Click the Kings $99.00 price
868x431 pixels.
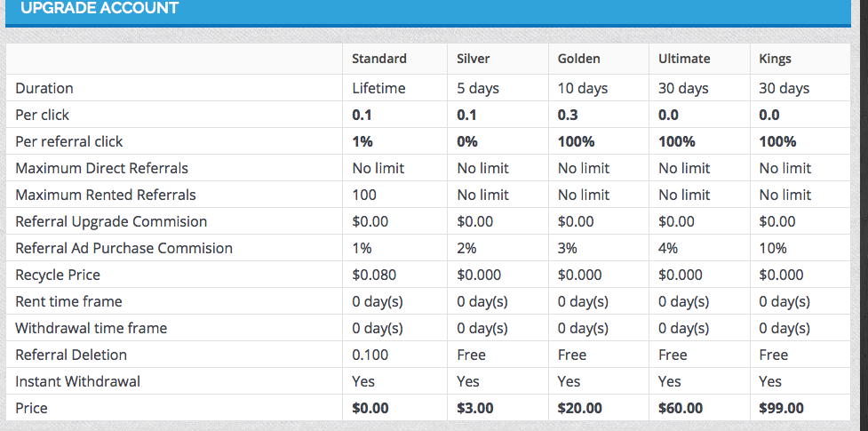782,408
